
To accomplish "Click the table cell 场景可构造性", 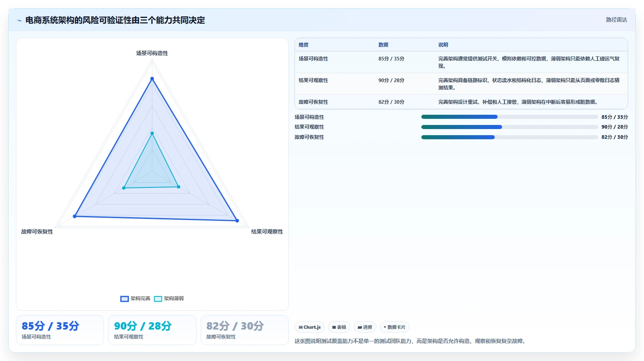I will (x=313, y=59).
